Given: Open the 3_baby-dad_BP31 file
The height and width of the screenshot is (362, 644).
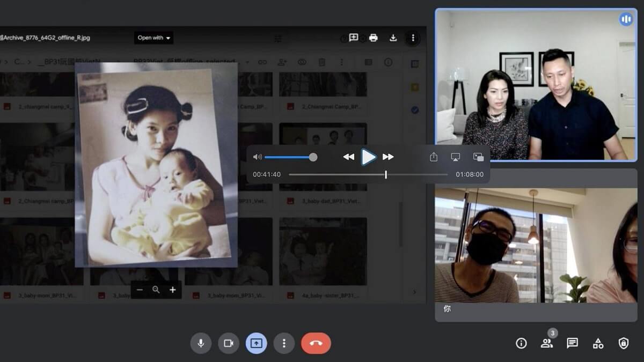Looking at the screenshot, I should point(323,166).
